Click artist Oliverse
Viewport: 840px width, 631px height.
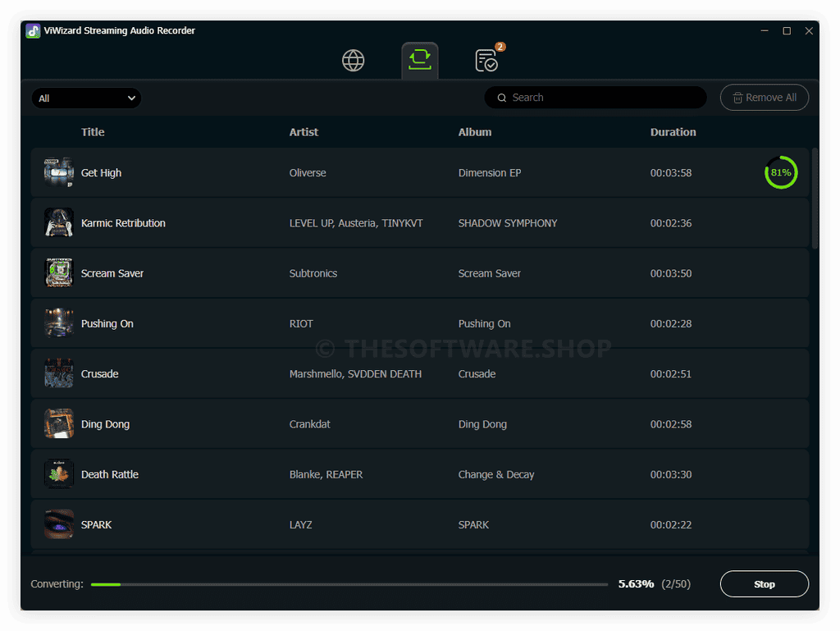point(308,173)
